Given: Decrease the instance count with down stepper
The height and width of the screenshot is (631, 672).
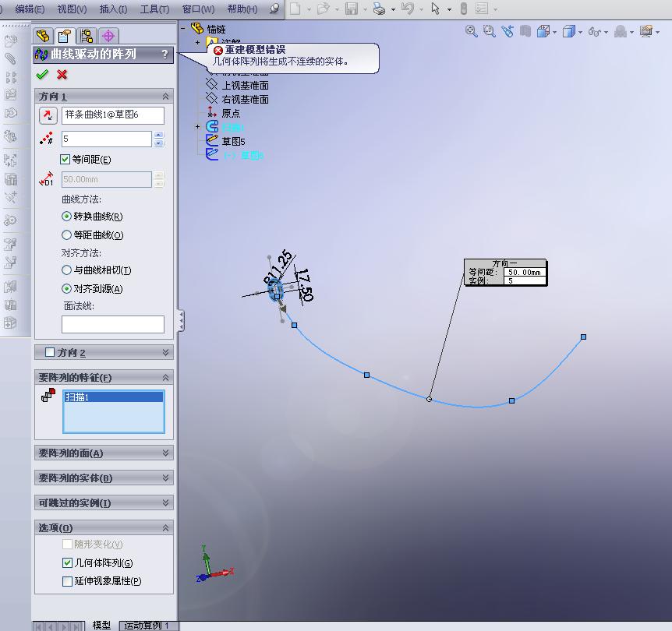Looking at the screenshot, I should coord(158,143).
